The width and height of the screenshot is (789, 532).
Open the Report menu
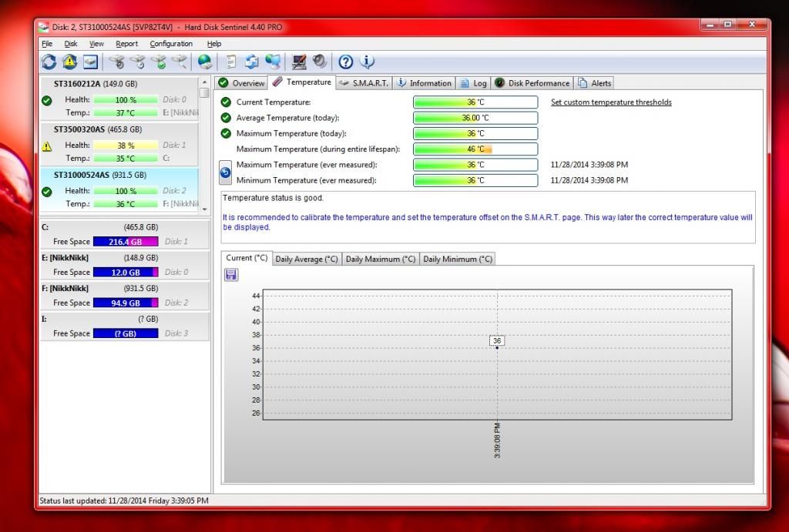126,44
